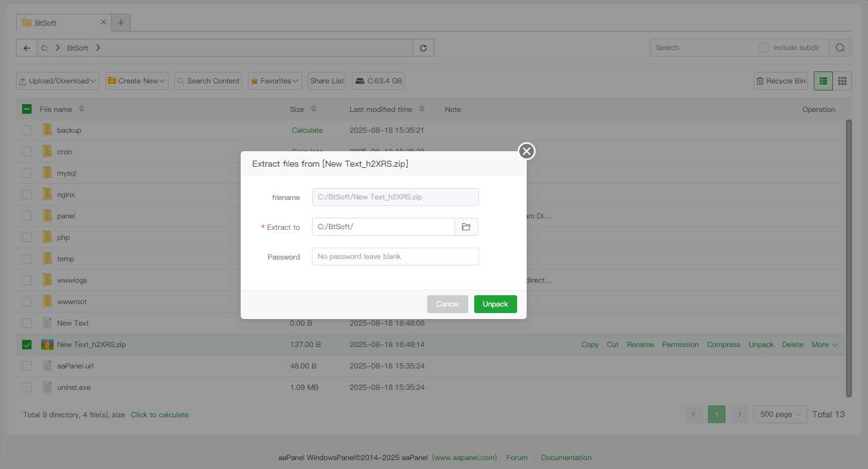Close the extract dialog with the X icon

point(526,151)
